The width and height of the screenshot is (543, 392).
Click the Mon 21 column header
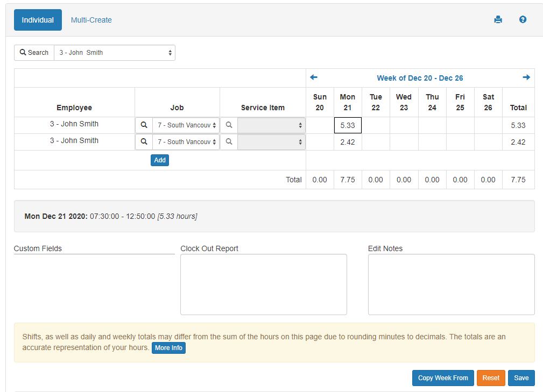pos(347,102)
